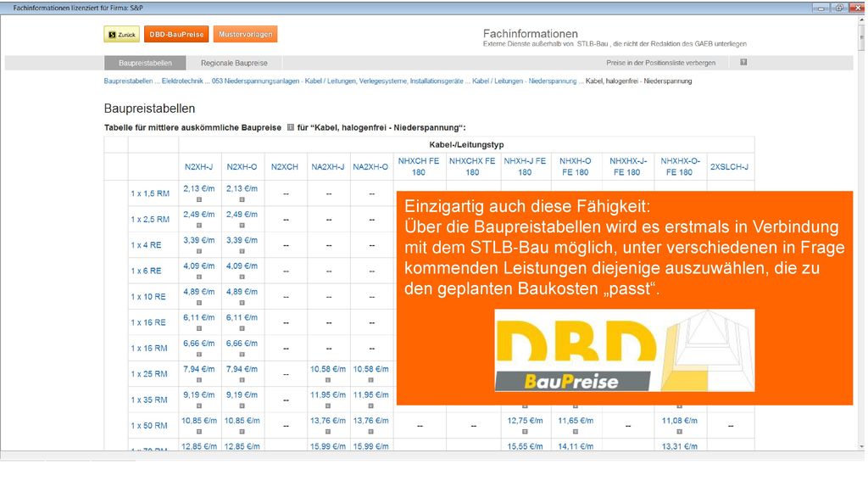The width and height of the screenshot is (868, 492).
Task: Select the NHXH-O FE 180 column header
Action: click(x=576, y=167)
